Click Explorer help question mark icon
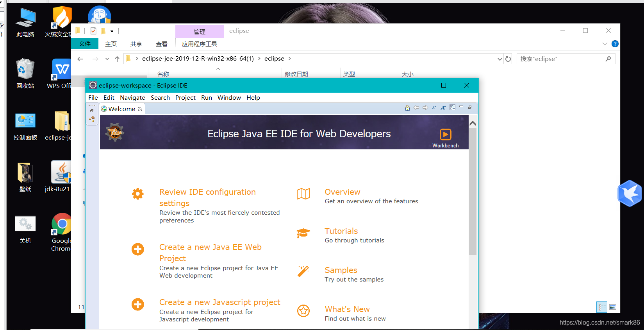The image size is (644, 330). [615, 44]
